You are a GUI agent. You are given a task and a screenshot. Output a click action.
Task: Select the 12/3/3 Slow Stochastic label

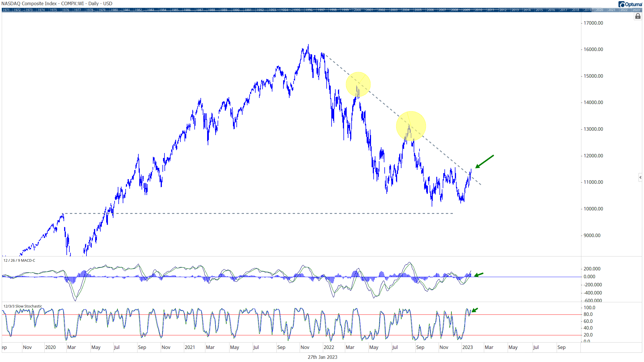(x=23, y=306)
